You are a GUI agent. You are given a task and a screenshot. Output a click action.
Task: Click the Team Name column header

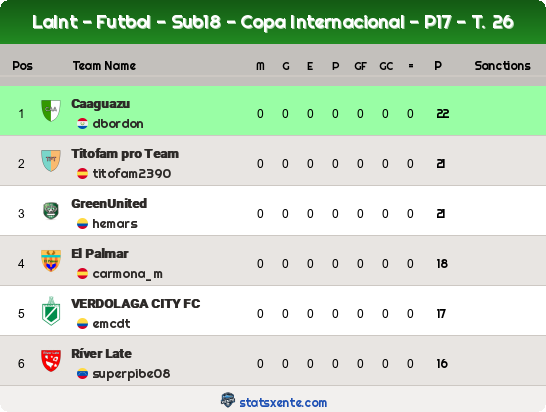point(104,66)
